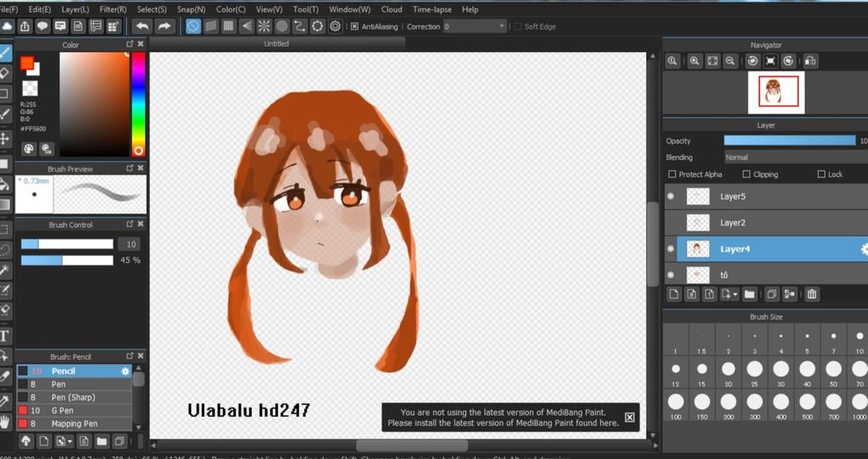
Task: Close the MediBang update notification
Action: click(630, 418)
